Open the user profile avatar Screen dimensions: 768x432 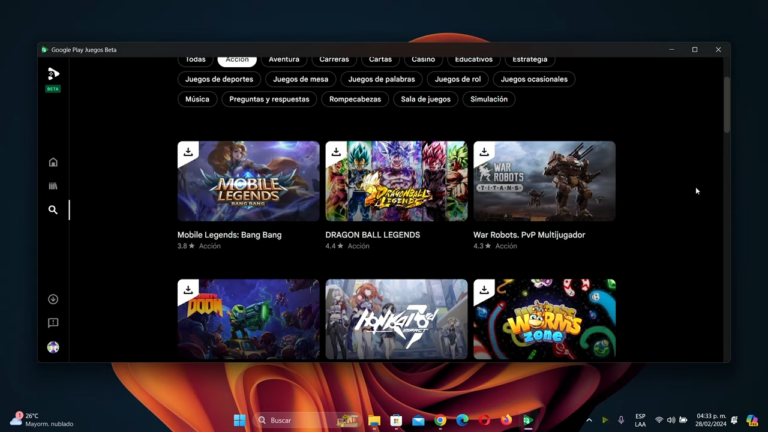pos(53,347)
